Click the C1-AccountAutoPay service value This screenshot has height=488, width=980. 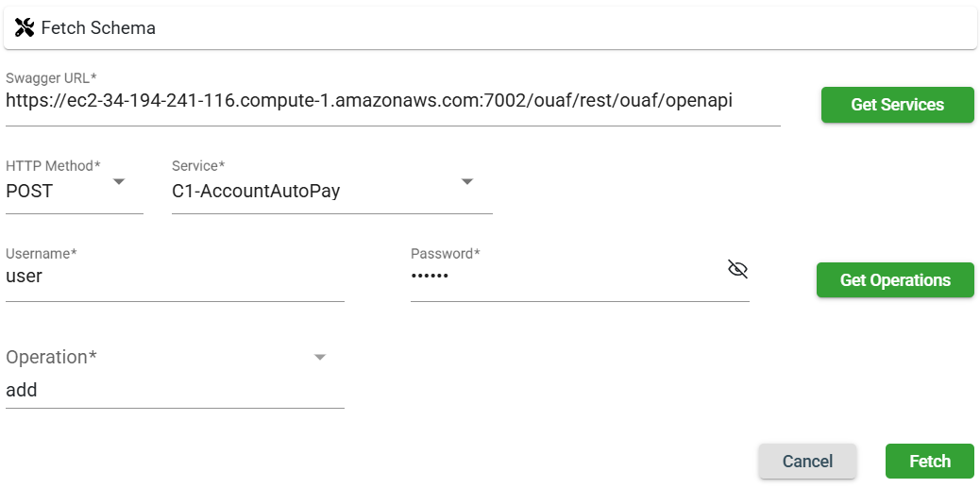click(256, 191)
